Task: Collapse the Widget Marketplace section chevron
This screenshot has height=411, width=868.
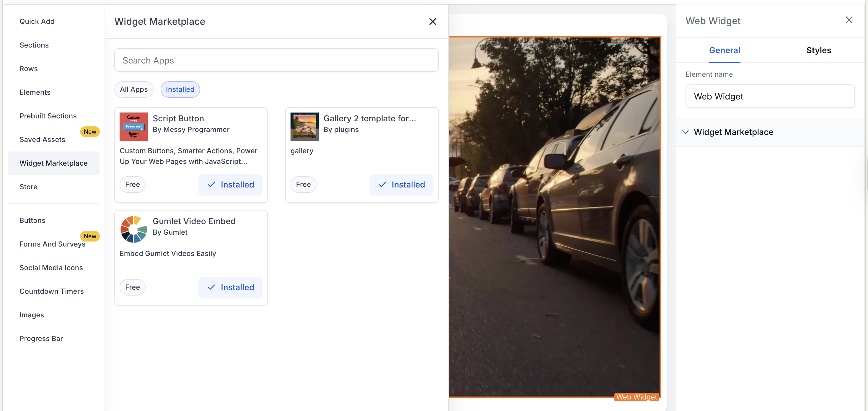Action: pos(685,132)
